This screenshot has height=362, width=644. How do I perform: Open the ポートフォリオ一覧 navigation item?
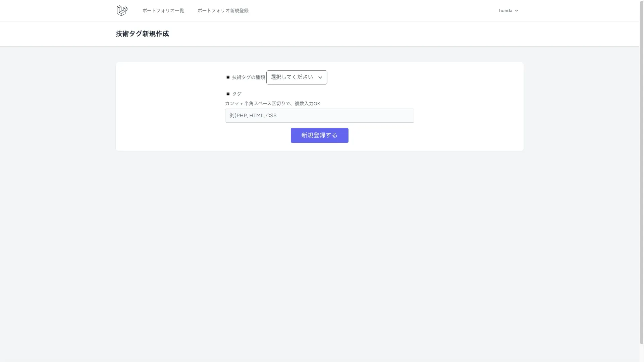tap(163, 11)
